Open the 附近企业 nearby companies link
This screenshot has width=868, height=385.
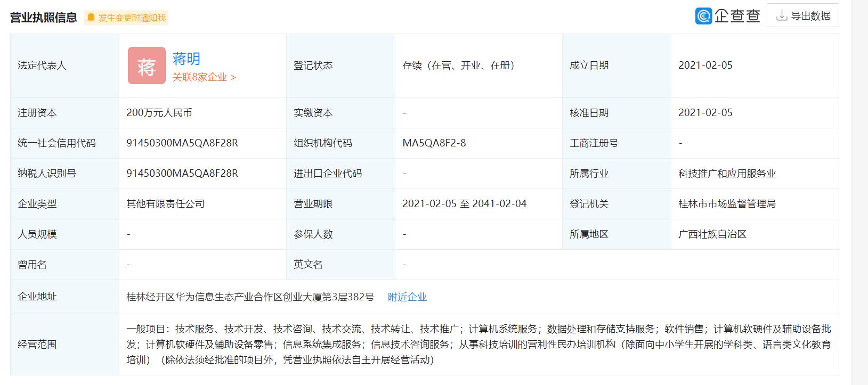pos(407,297)
